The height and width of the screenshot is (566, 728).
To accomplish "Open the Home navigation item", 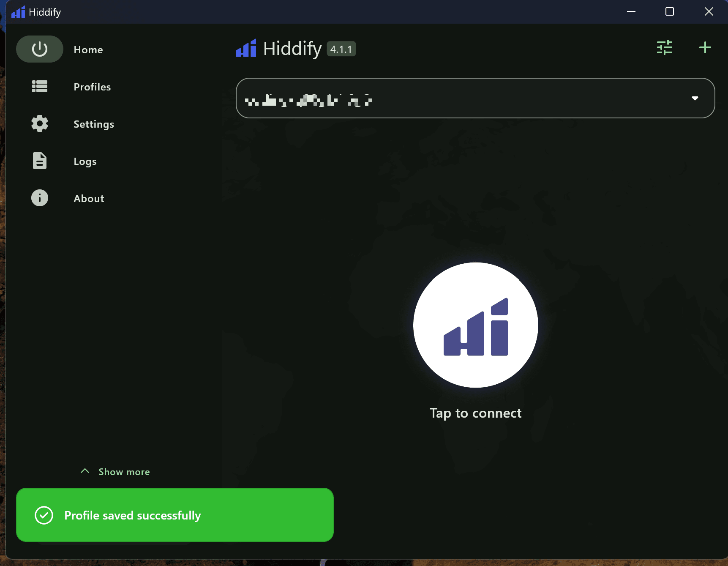I will [88, 49].
